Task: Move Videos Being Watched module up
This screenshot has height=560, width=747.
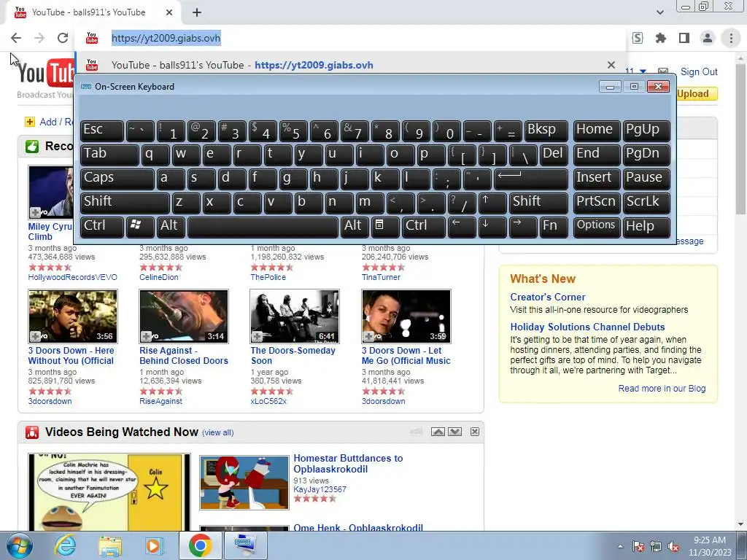Action: tap(438, 432)
